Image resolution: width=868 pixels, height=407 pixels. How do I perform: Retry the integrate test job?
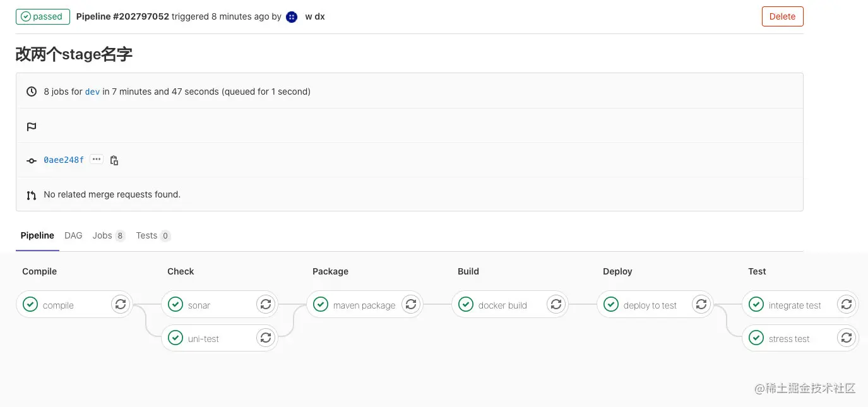click(847, 304)
